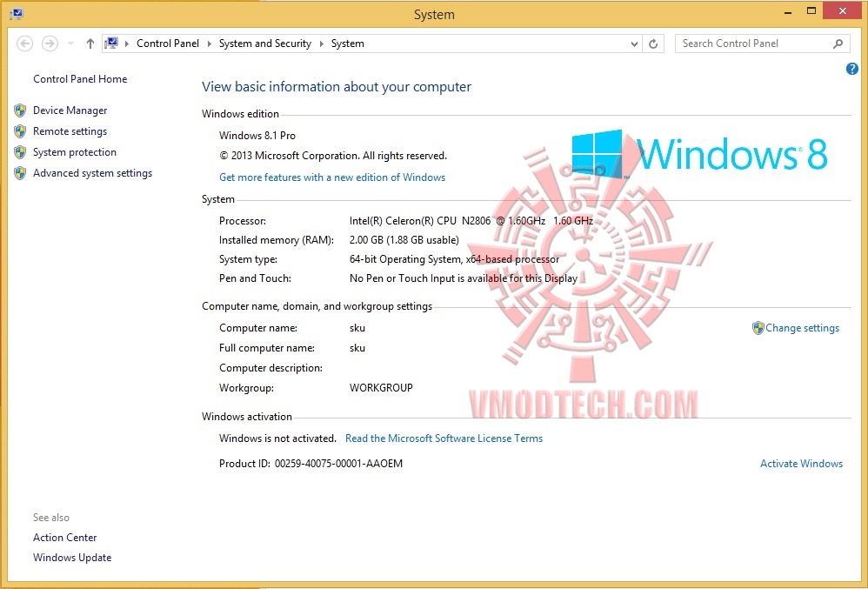Expand the chevron after System and Security
The height and width of the screenshot is (589, 868).
[322, 44]
